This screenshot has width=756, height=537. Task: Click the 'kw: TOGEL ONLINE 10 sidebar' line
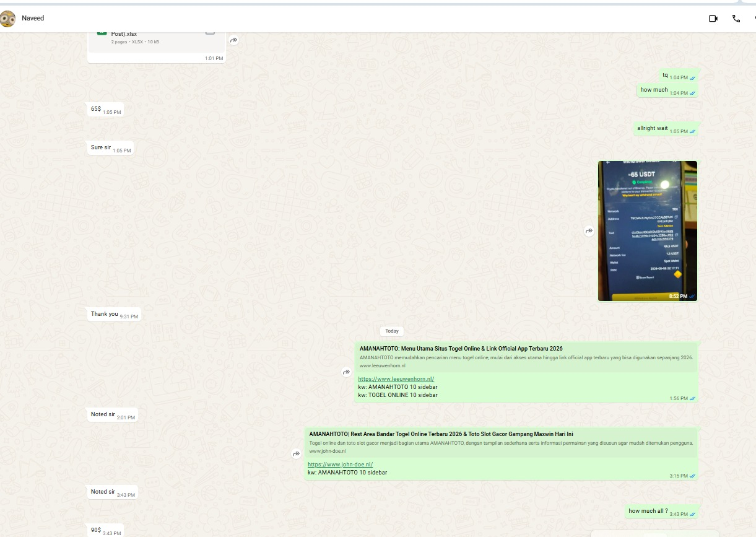pyautogui.click(x=398, y=395)
